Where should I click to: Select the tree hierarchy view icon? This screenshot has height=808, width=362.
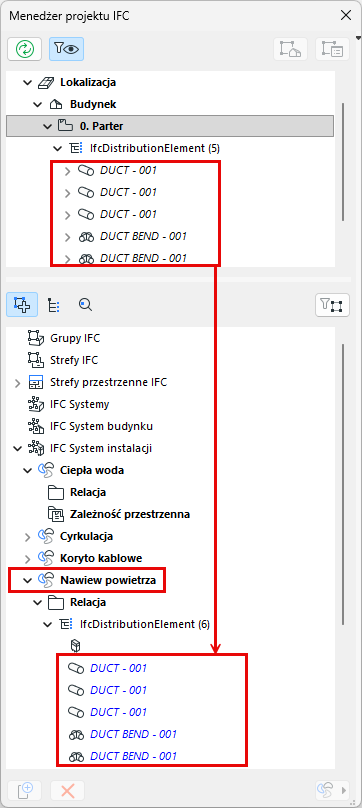point(53,305)
